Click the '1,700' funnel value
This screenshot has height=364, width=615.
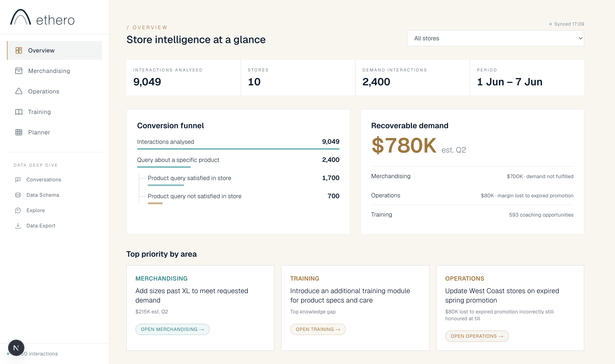pos(331,178)
